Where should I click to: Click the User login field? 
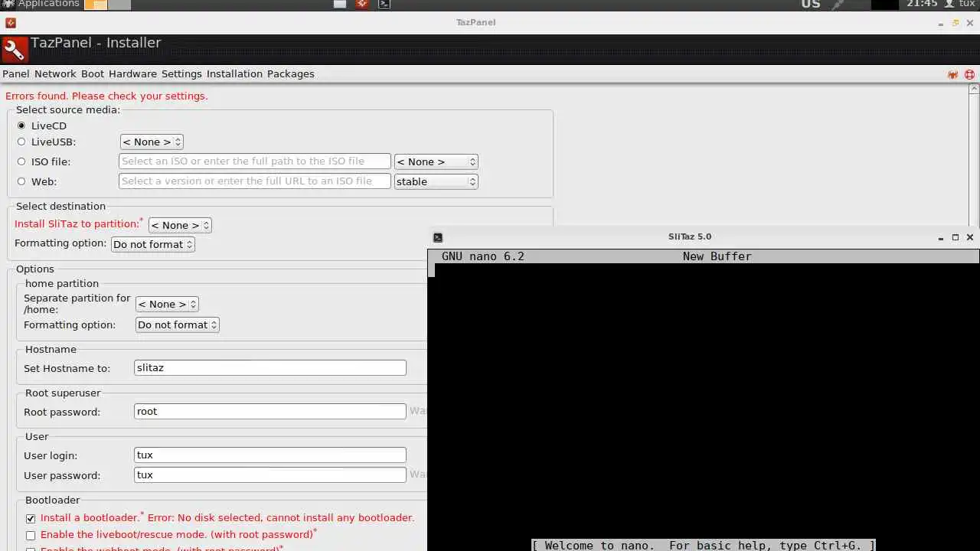(270, 455)
